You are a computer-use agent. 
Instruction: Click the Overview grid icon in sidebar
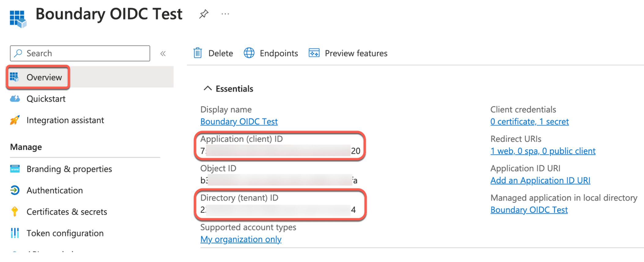point(14,77)
